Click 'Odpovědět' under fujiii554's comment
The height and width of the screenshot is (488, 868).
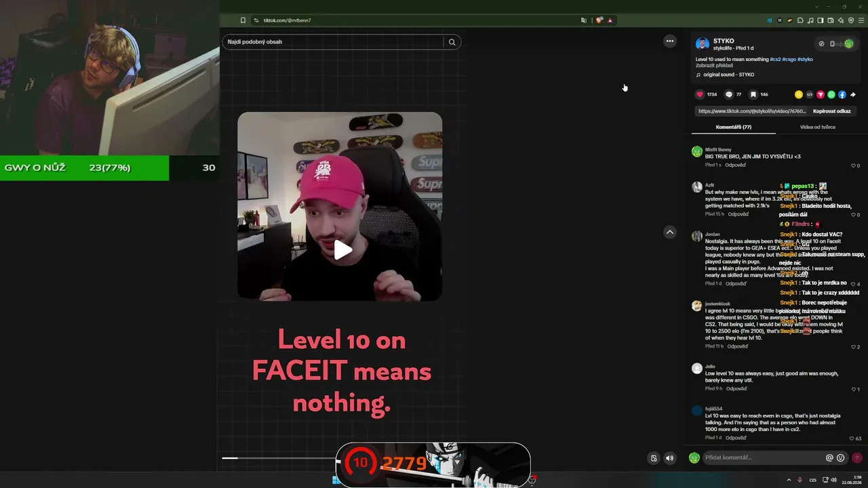point(736,438)
